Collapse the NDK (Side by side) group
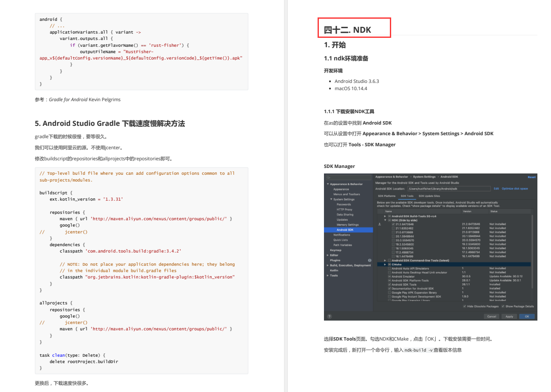This screenshot has width=551, height=392. coord(385,220)
